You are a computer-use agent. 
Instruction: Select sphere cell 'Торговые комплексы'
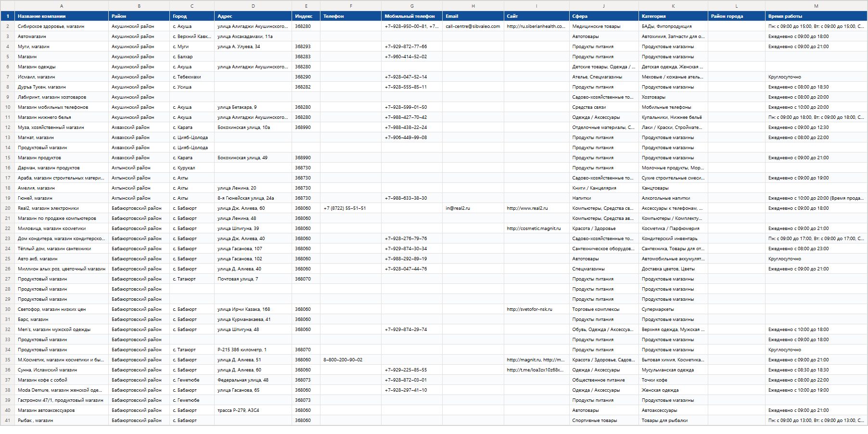pyautogui.click(x=604, y=309)
